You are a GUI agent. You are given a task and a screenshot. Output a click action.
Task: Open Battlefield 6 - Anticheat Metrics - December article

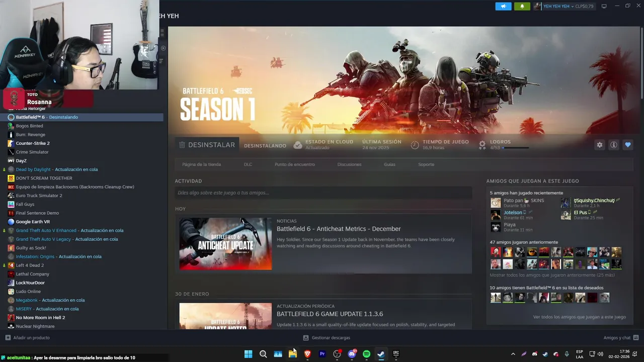(339, 229)
